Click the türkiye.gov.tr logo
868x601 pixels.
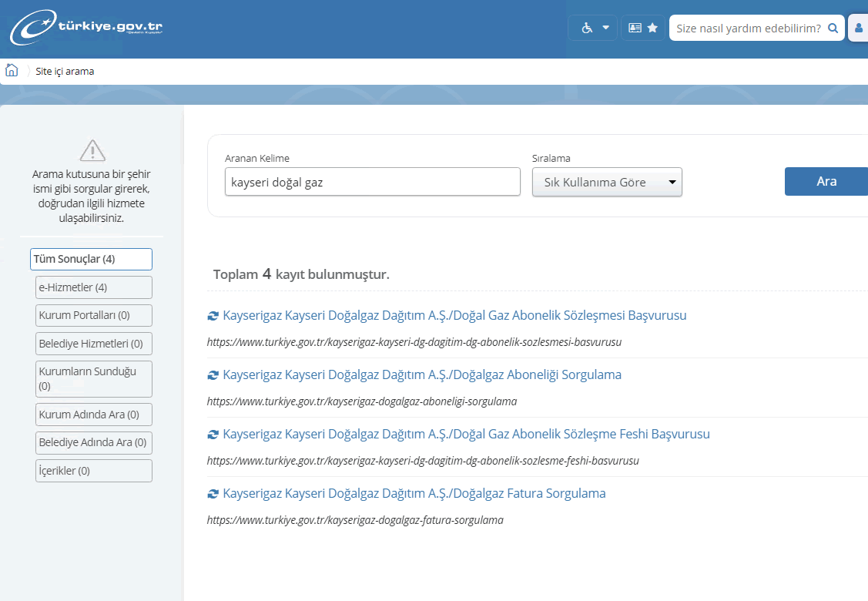click(x=86, y=29)
